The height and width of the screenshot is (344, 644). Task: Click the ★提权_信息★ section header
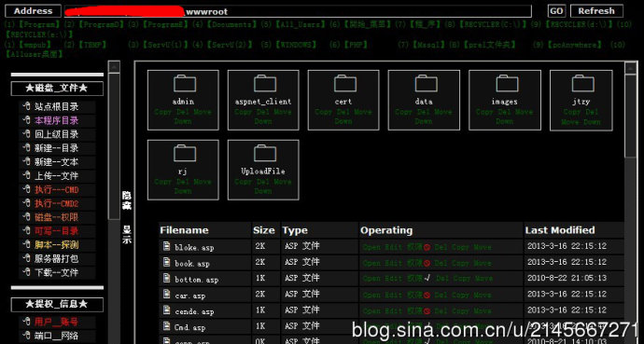(x=57, y=304)
